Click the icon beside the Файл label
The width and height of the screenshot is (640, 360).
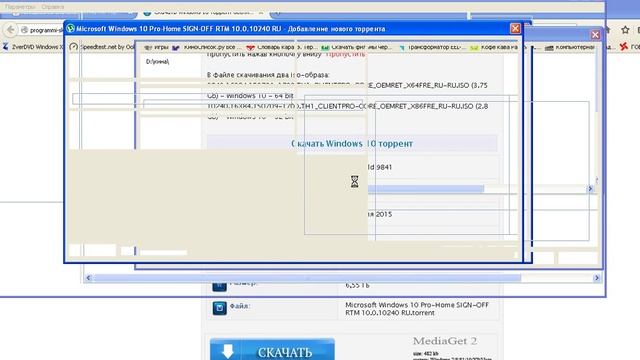(219, 308)
